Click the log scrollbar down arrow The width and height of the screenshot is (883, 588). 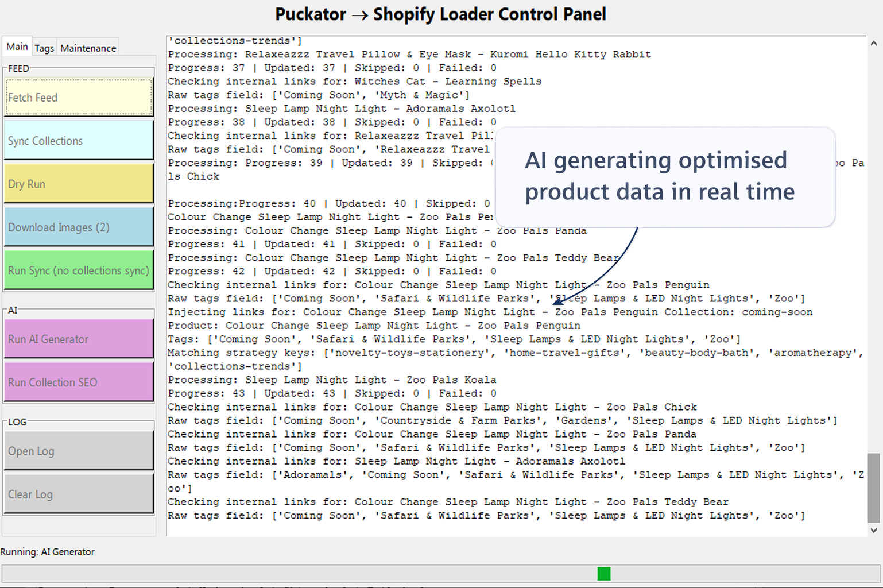873,531
